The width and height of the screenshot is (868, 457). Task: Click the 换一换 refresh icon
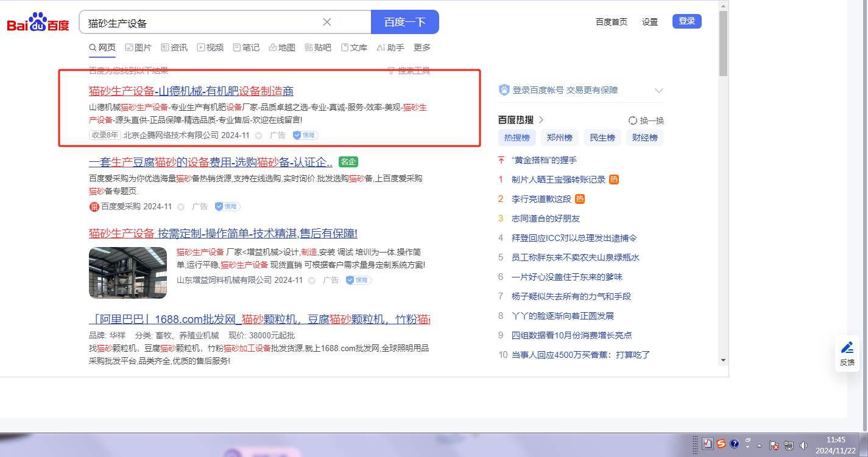tap(632, 120)
